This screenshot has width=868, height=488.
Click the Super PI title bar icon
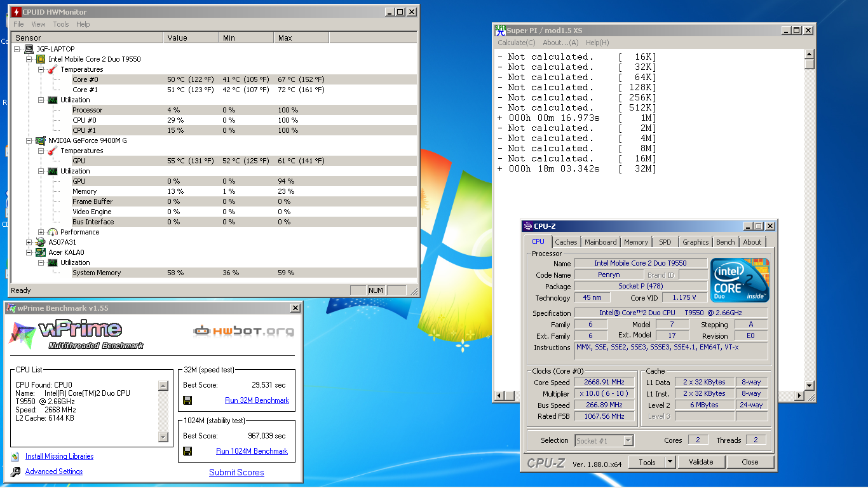[x=500, y=30]
